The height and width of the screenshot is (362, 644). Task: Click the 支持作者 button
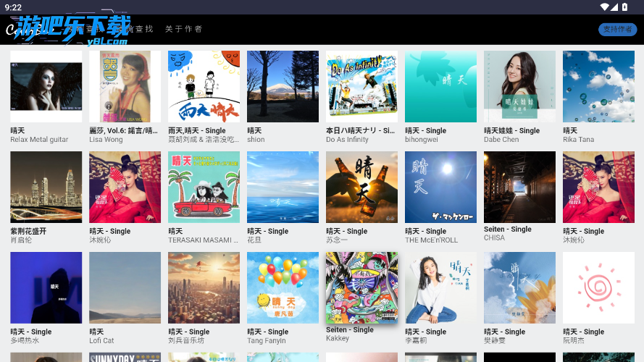(617, 29)
